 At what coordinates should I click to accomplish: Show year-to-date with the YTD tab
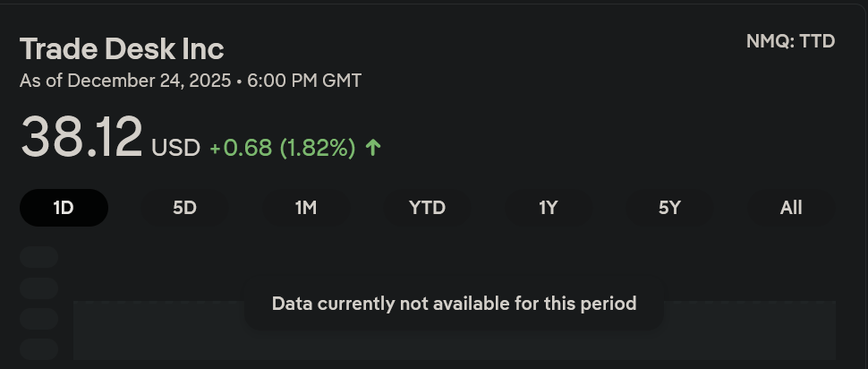[427, 208]
